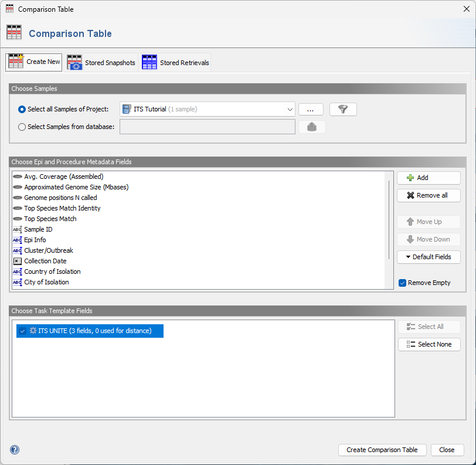The image size is (476, 465).
Task: Click the Collection Date calendar field icon
Action: [17, 261]
